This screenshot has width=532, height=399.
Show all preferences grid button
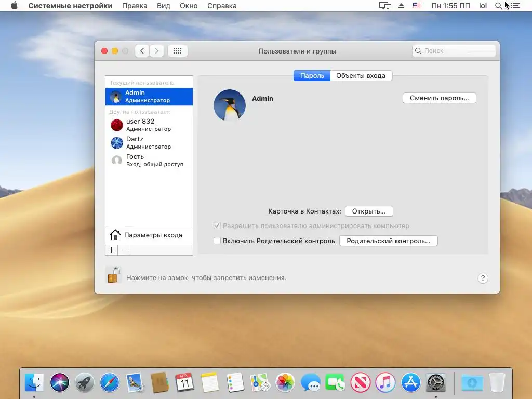(x=178, y=51)
